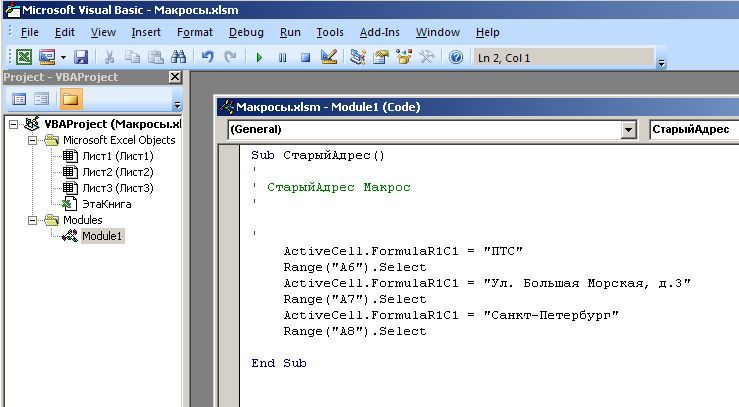Toggle Folders view in Project panel

click(x=70, y=99)
